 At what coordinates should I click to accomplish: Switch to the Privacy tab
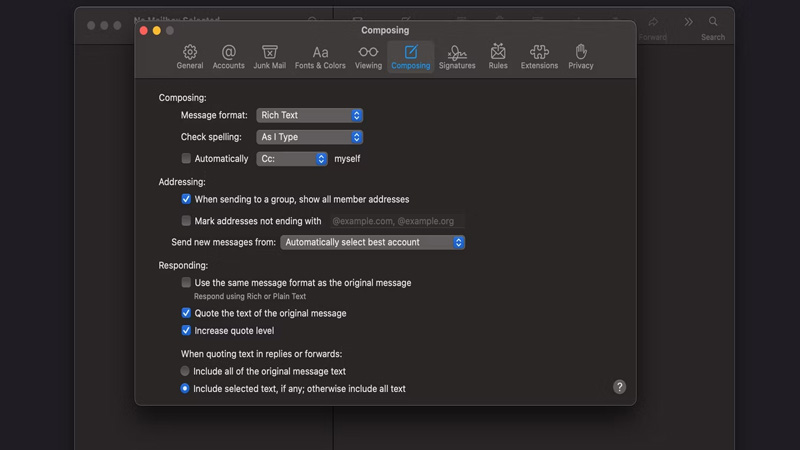[581, 56]
